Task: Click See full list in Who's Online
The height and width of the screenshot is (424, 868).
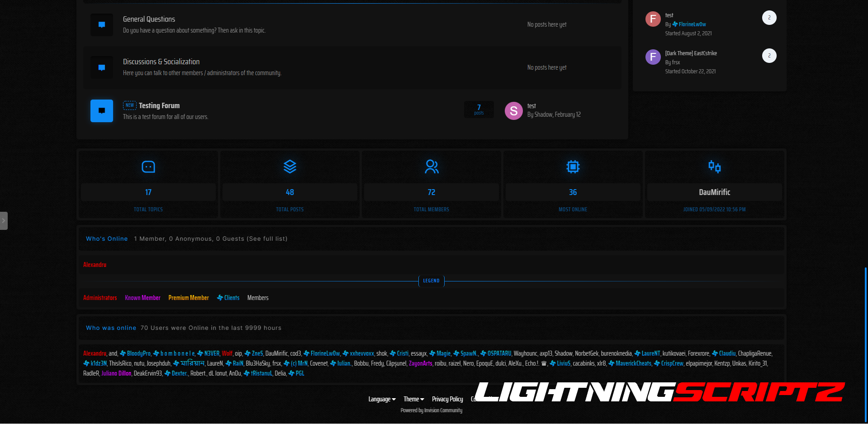Action: [267, 239]
